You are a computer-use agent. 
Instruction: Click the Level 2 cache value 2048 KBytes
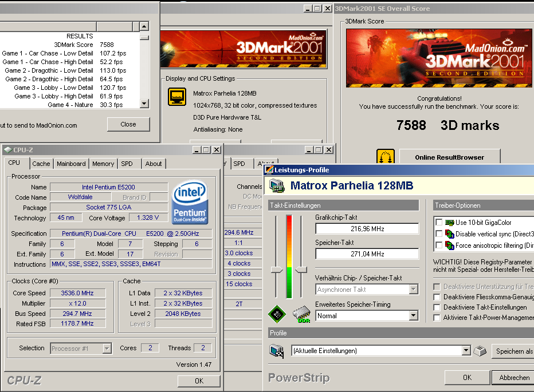[183, 314]
